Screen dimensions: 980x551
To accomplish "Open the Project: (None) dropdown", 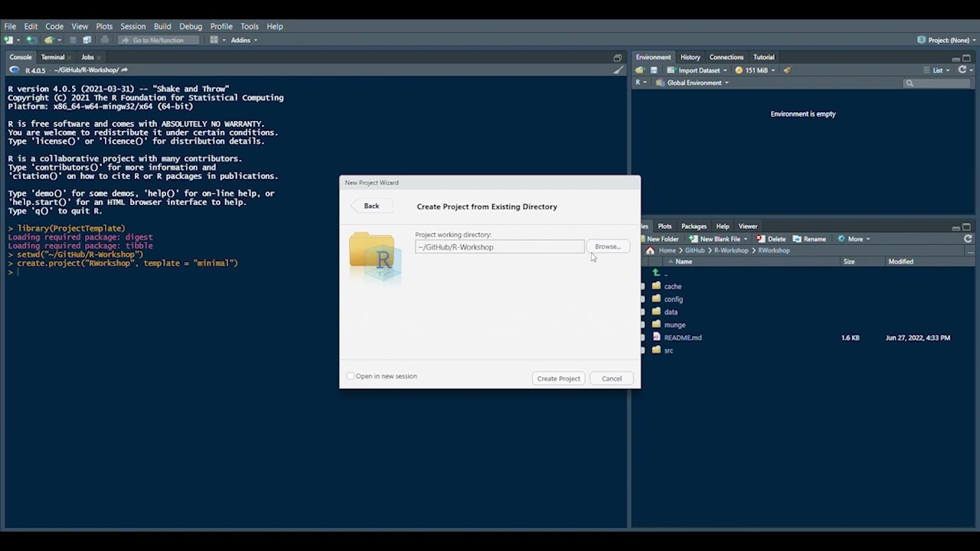I will pos(946,40).
